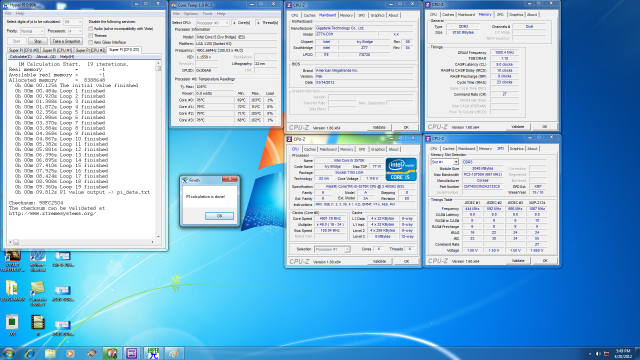Viewport: 640px width, 360px height.
Task: Open the digits of pi dropdown
Action: tap(73, 22)
